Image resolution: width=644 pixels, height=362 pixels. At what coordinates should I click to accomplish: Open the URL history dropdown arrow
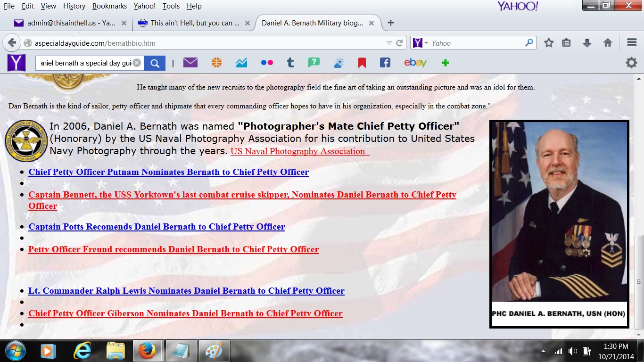(389, 43)
